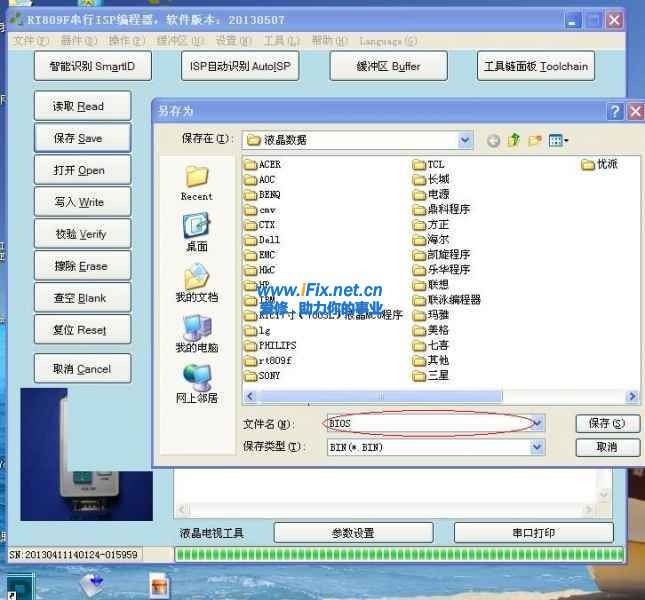Screen dimensions: 645x600
Task: Expand the Save in (保存在) dropdown
Action: [x=465, y=140]
